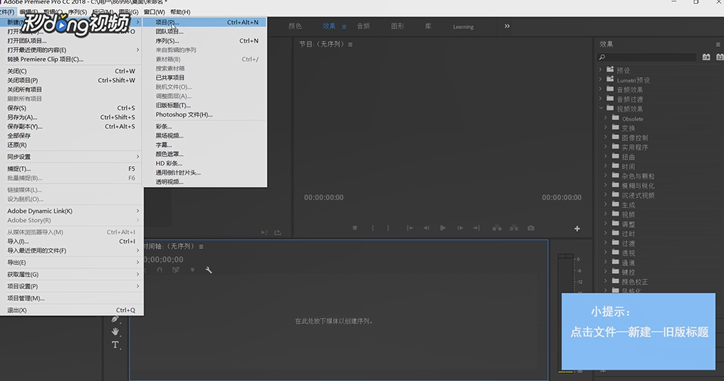
Task: Go to Out point button
Action: coord(477,228)
